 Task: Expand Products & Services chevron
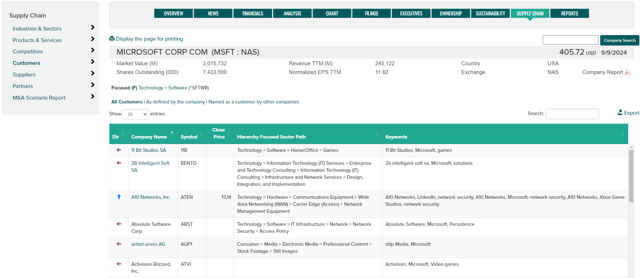point(93,39)
